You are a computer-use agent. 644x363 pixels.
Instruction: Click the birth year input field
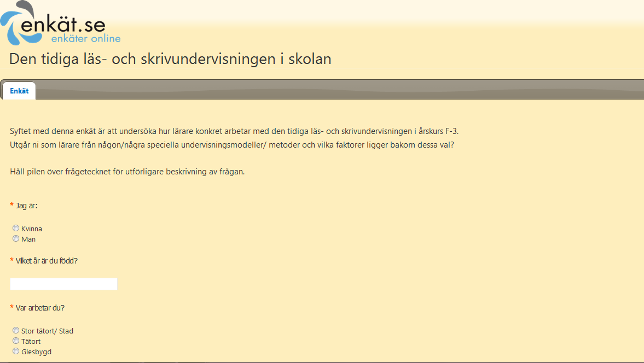[63, 284]
